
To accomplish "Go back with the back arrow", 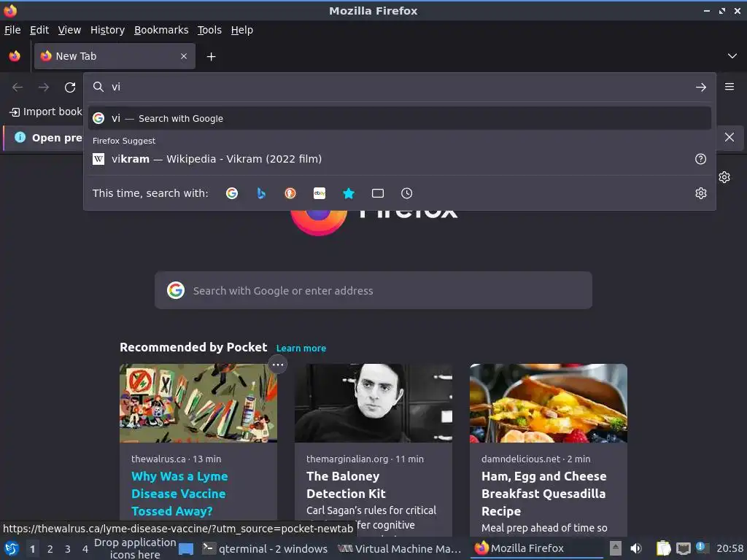I will pos(18,87).
